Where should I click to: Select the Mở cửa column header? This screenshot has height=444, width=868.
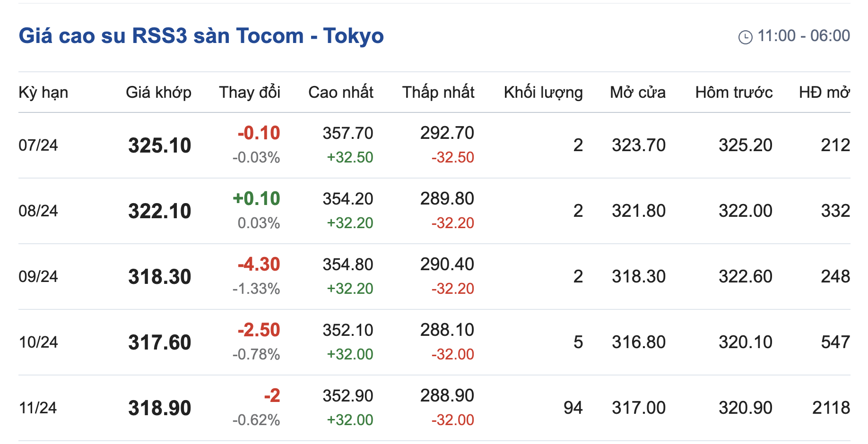[x=638, y=92]
